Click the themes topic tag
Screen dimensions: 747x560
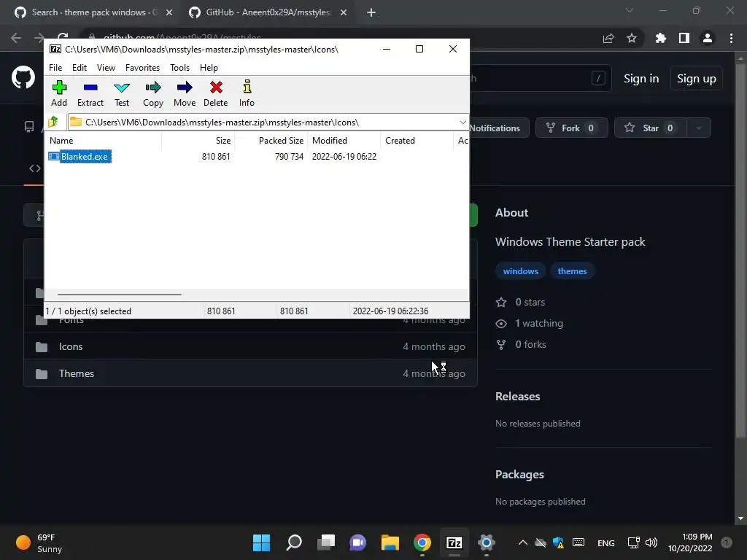pyautogui.click(x=572, y=271)
